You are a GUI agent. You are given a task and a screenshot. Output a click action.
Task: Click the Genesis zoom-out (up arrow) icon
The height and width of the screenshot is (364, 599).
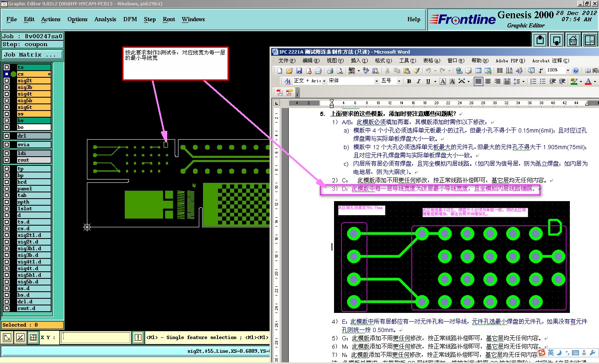[540, 40]
